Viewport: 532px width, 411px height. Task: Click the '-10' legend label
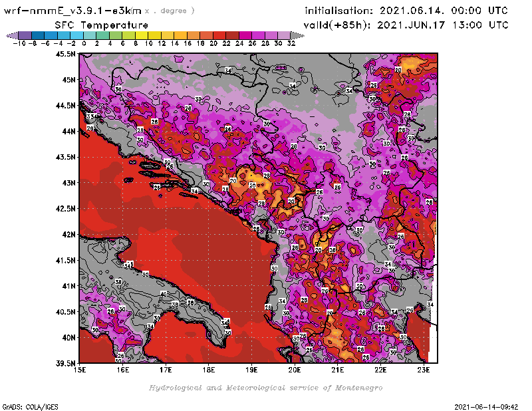[19, 43]
